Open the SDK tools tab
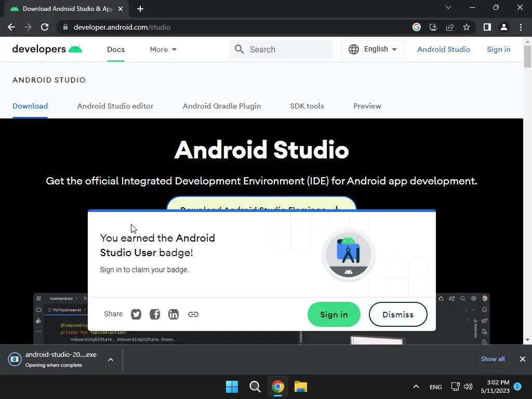The image size is (532, 399). [x=307, y=106]
